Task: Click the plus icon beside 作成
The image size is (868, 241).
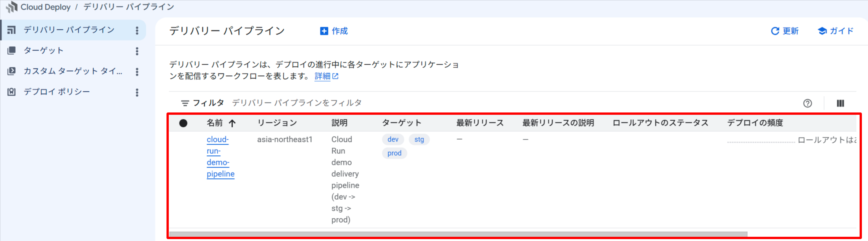Action: click(324, 31)
